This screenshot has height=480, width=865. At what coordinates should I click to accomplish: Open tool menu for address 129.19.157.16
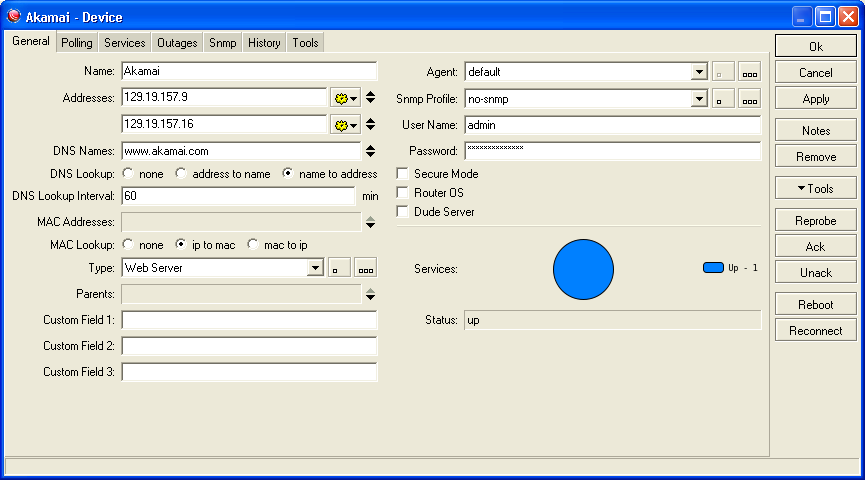click(346, 125)
